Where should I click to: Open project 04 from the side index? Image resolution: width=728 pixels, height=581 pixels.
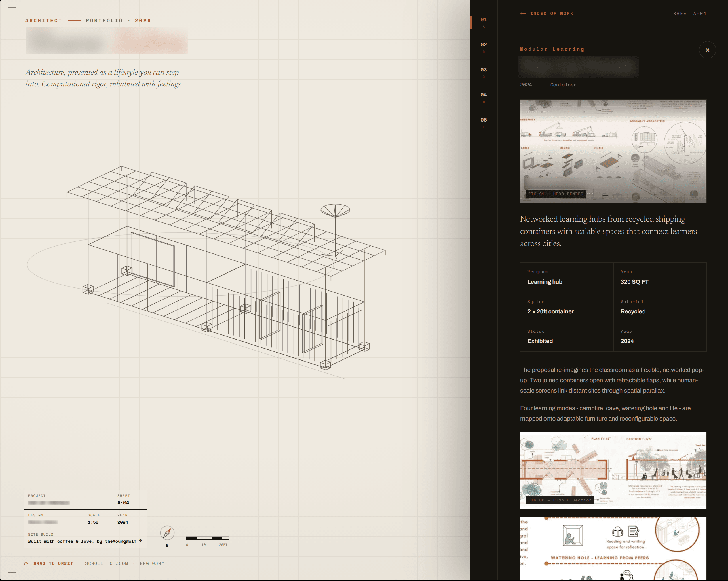click(x=484, y=98)
